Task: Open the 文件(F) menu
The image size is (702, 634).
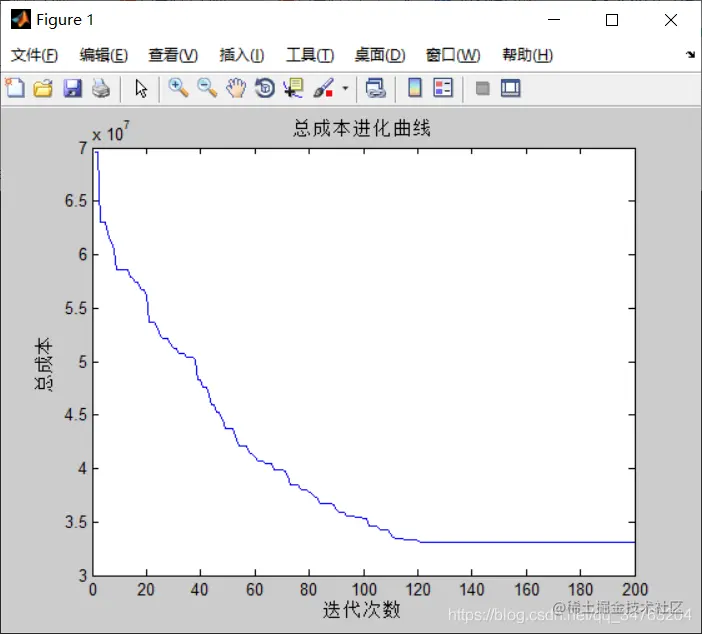Action: click(34, 55)
